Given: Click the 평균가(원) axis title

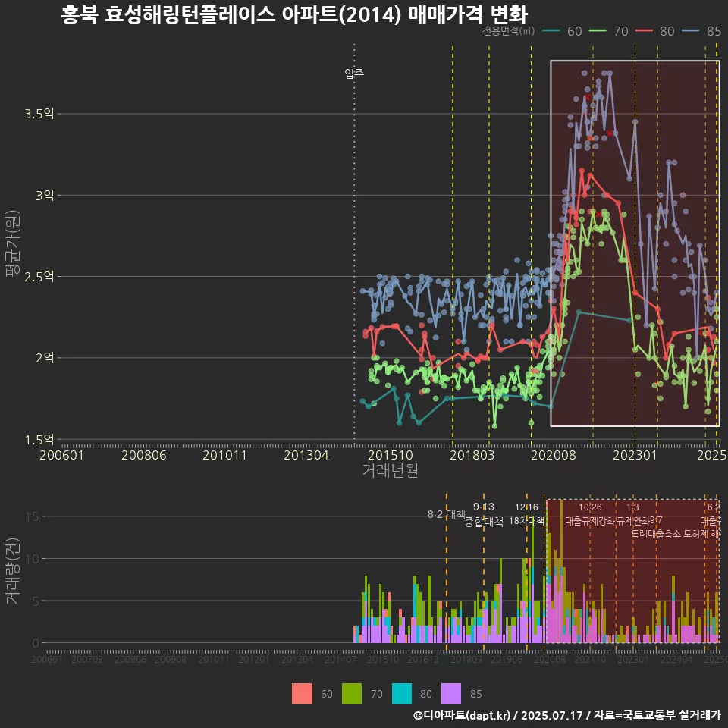Looking at the screenshot, I should coord(13,244).
